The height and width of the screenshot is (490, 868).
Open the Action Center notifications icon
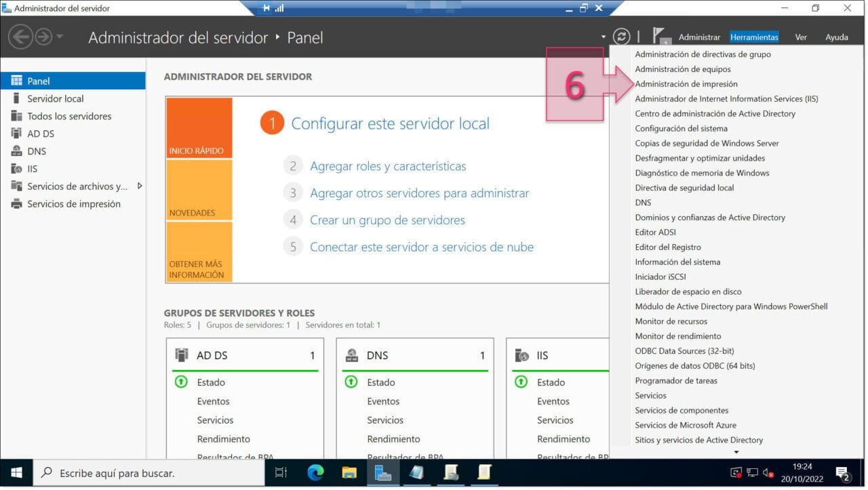tap(843, 473)
